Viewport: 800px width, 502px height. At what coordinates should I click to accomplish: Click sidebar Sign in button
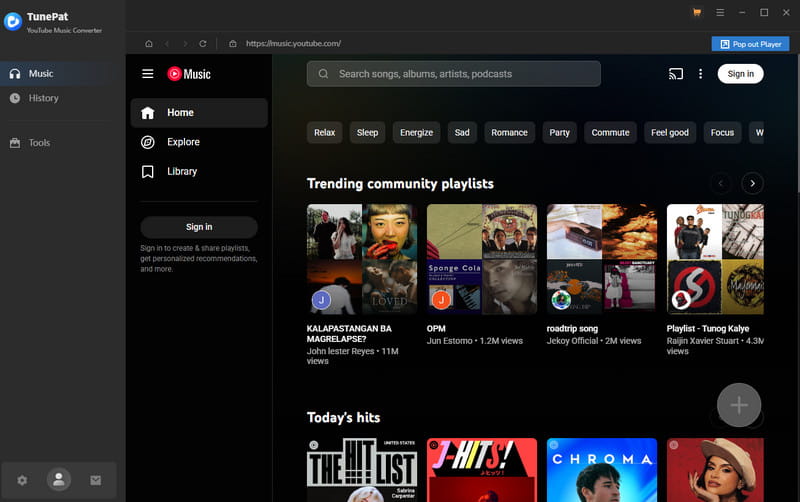coord(199,227)
